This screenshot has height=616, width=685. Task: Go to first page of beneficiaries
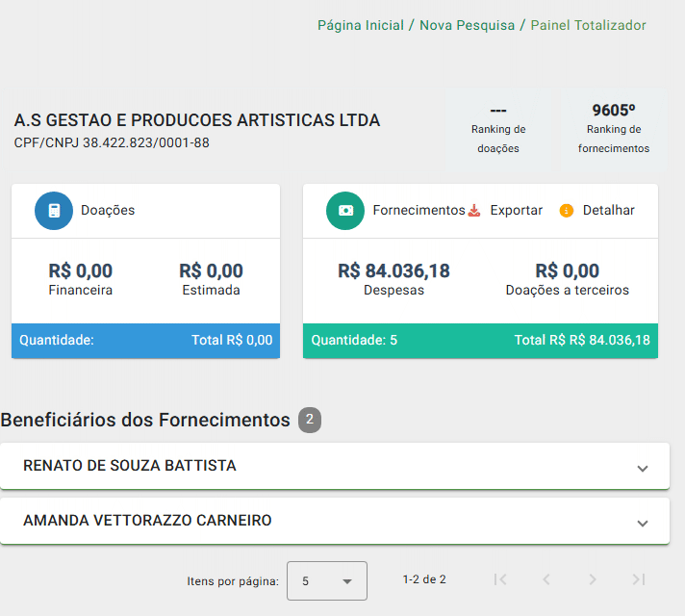click(x=500, y=579)
